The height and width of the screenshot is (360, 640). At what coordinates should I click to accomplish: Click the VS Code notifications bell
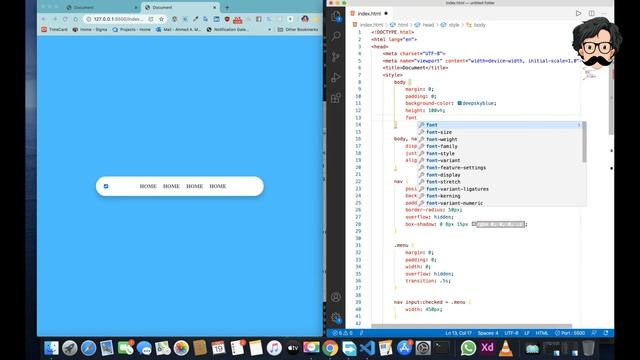click(x=606, y=333)
